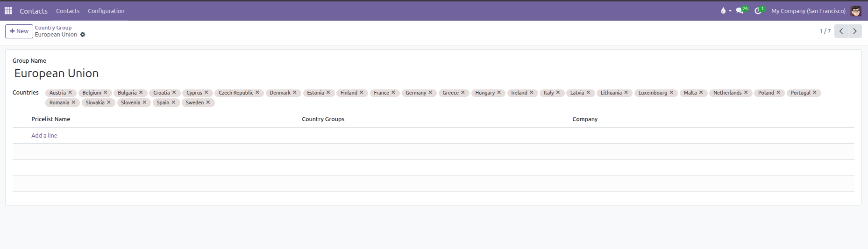Sort by Country Groups column header
Image resolution: width=868 pixels, height=249 pixels.
point(323,119)
